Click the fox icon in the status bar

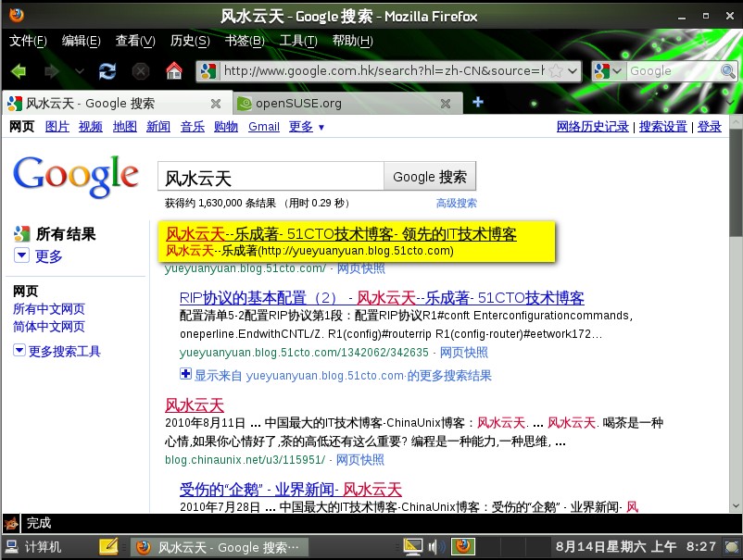pos(11,523)
